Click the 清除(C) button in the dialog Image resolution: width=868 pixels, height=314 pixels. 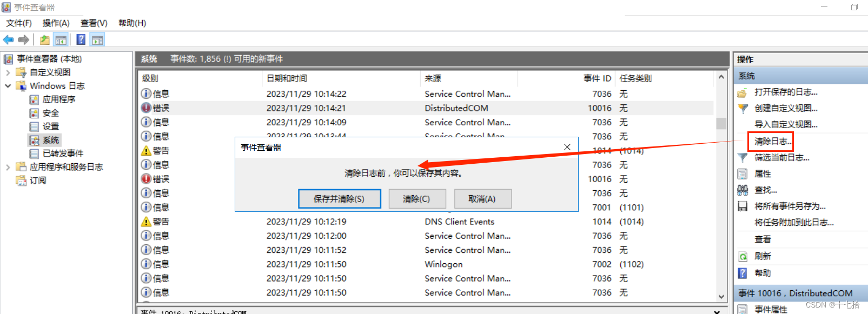pos(416,199)
